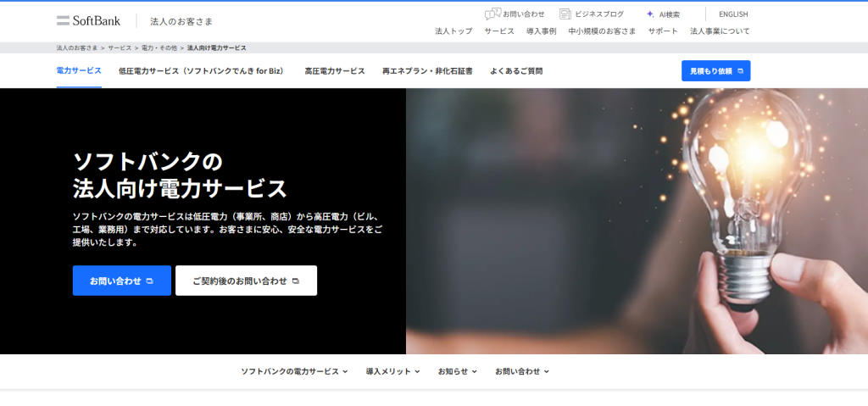Viewport: 868px width, 406px height.
Task: Click hero heading 法人向け電力サービス
Action: (180, 189)
